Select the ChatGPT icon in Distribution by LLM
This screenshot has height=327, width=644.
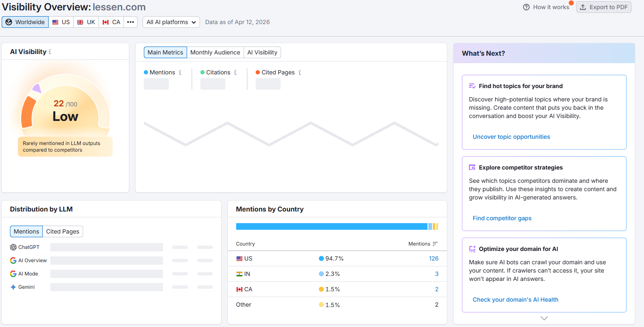pyautogui.click(x=13, y=247)
